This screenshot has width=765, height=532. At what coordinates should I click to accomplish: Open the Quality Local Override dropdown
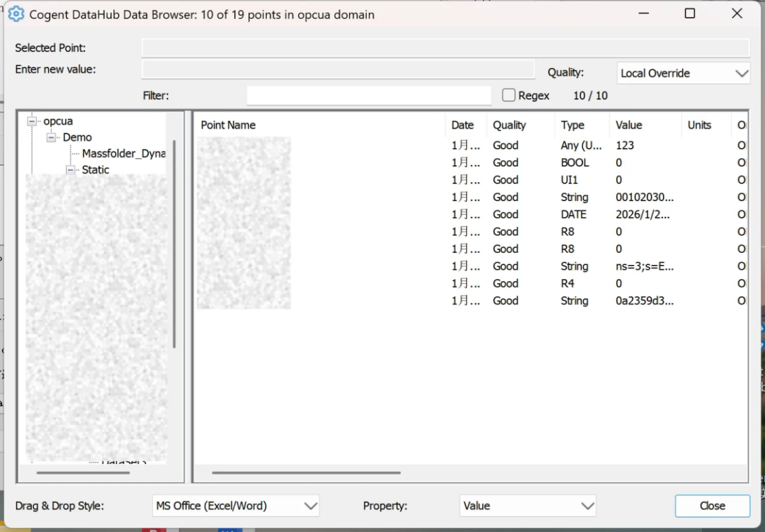coord(683,73)
